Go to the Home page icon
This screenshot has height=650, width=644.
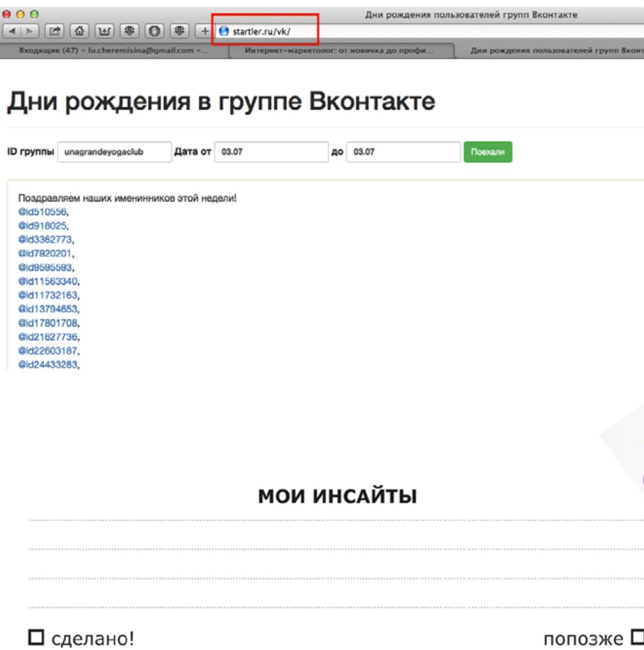(x=80, y=31)
